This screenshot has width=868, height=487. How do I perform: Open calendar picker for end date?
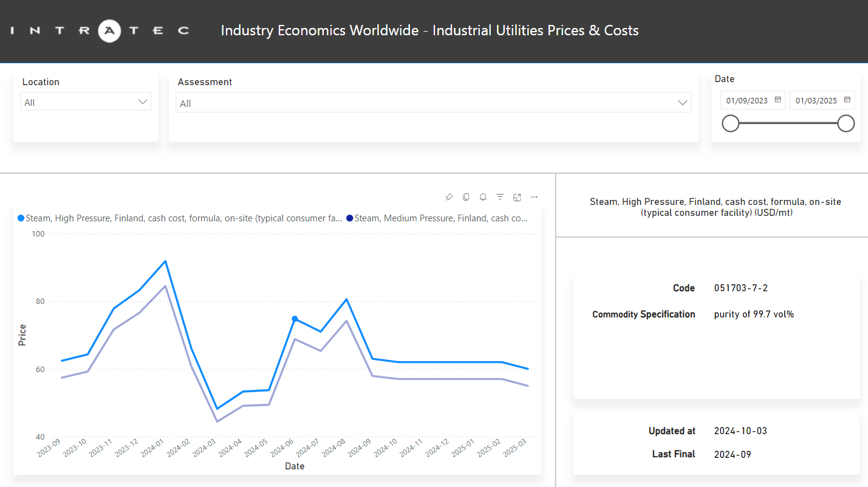[847, 100]
